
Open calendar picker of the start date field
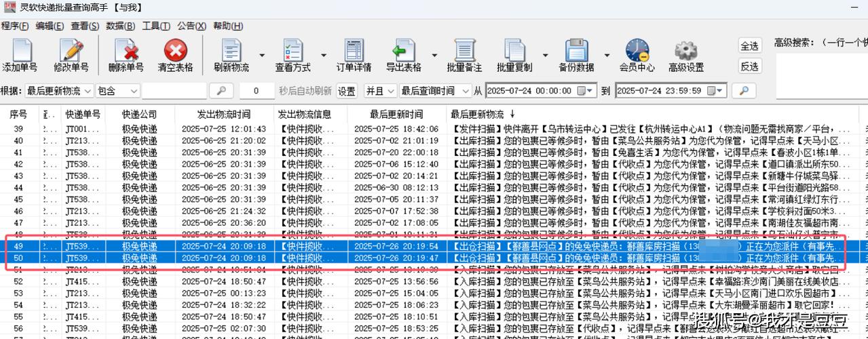point(584,91)
